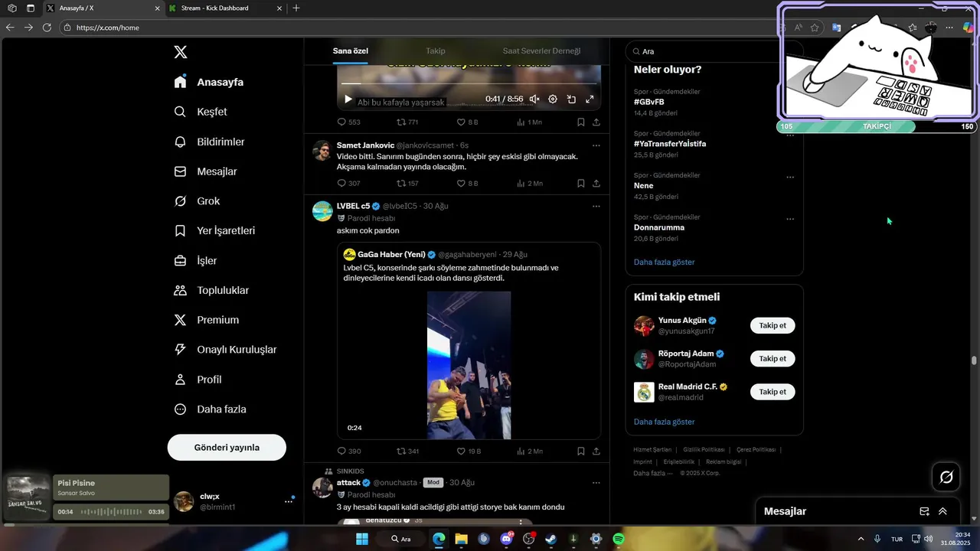Open more options on attack post

[x=596, y=483]
